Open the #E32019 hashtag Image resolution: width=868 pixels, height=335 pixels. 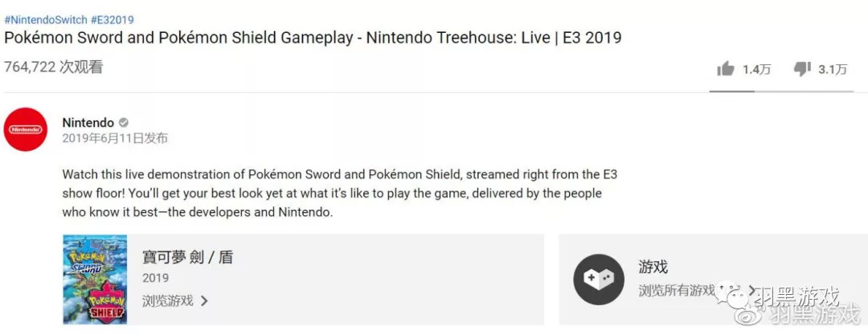point(112,20)
